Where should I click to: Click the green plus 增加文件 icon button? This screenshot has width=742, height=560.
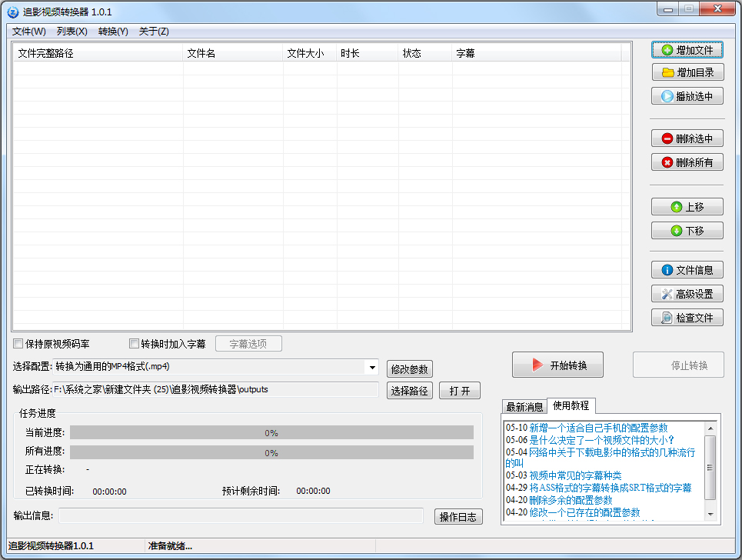(x=687, y=50)
